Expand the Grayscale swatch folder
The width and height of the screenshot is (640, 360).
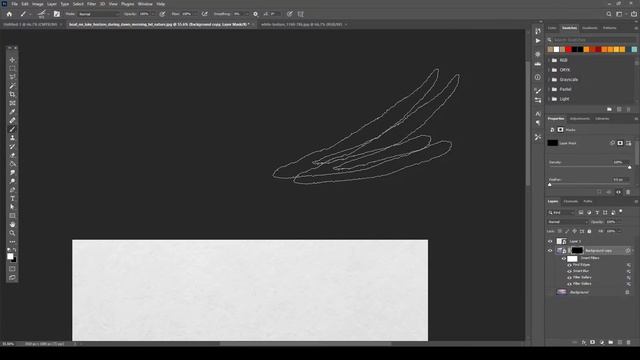[549, 80]
